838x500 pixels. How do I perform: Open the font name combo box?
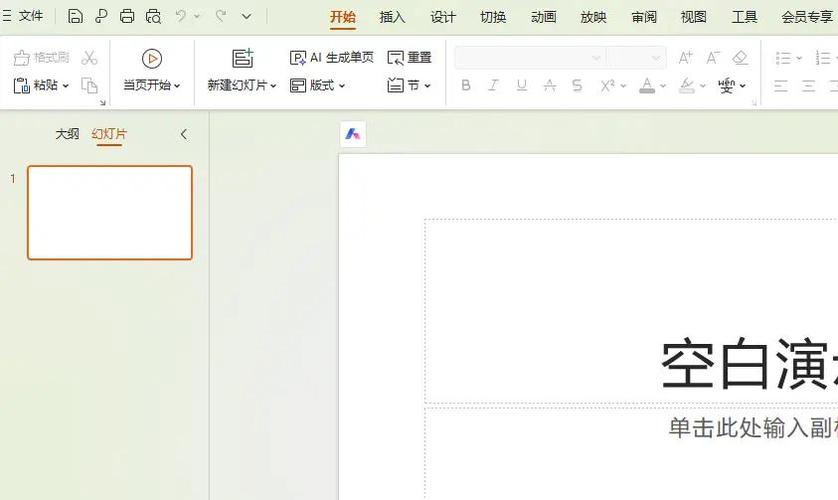[530, 57]
